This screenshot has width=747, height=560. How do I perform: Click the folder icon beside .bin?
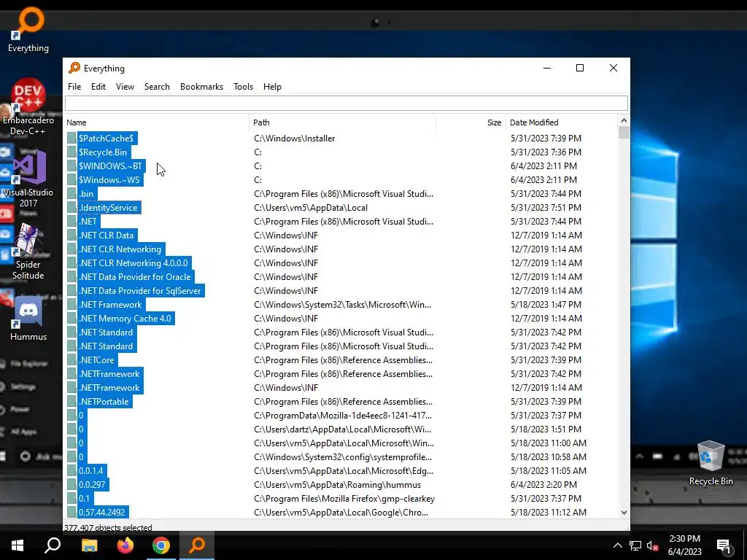71,194
